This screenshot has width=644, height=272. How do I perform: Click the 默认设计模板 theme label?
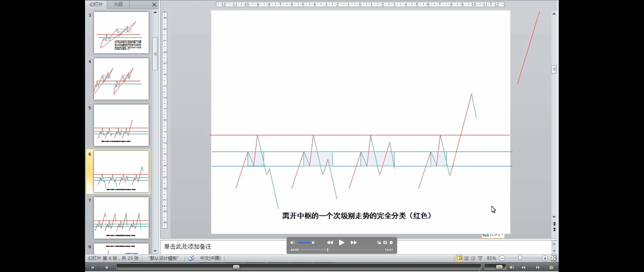tap(164, 258)
